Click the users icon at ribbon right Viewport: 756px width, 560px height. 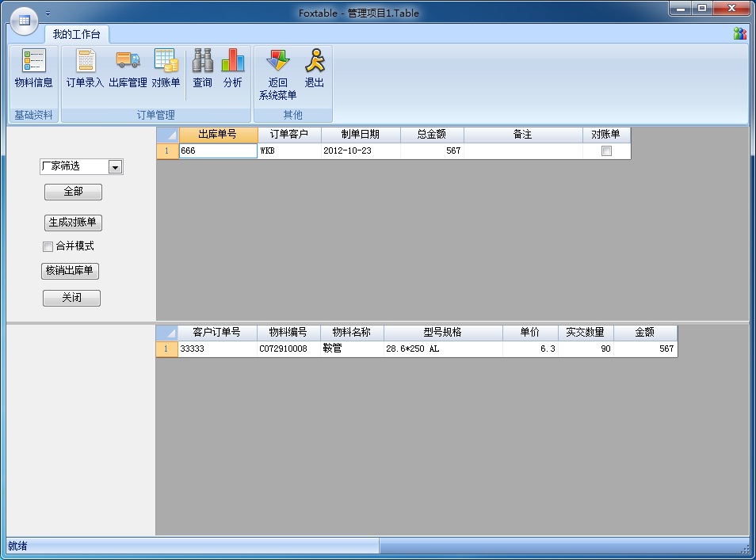pos(739,33)
